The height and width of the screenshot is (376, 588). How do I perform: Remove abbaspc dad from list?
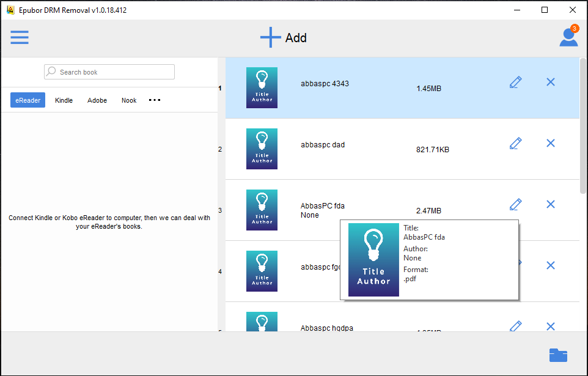(551, 143)
